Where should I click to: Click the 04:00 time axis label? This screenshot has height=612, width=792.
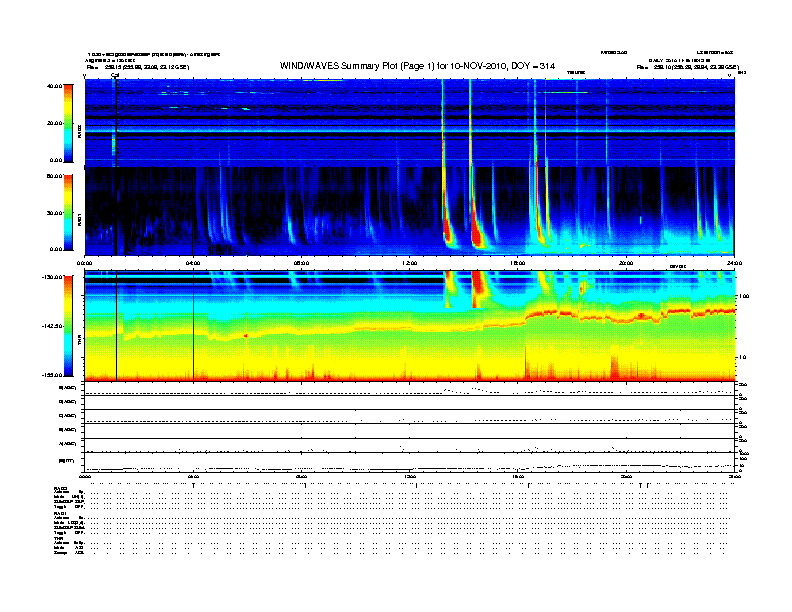(193, 263)
